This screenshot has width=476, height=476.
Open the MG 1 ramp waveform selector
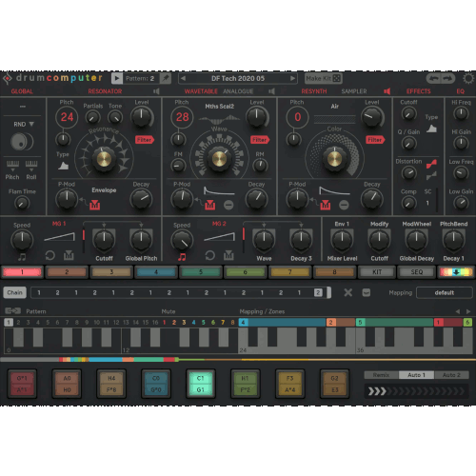click(x=59, y=237)
